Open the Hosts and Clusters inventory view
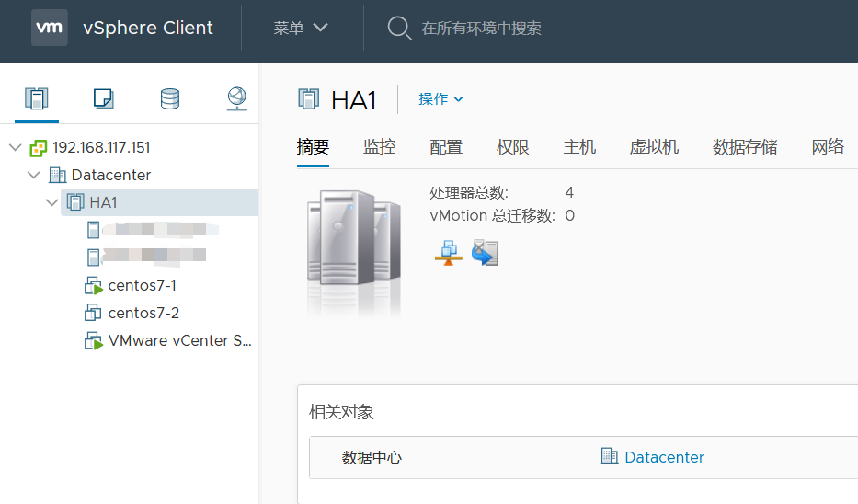This screenshot has width=858, height=504. 37,99
